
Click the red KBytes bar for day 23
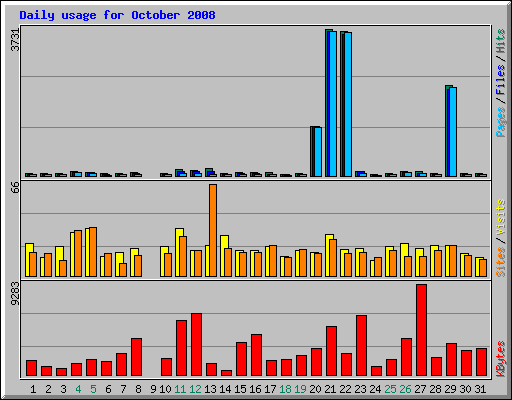(x=361, y=346)
